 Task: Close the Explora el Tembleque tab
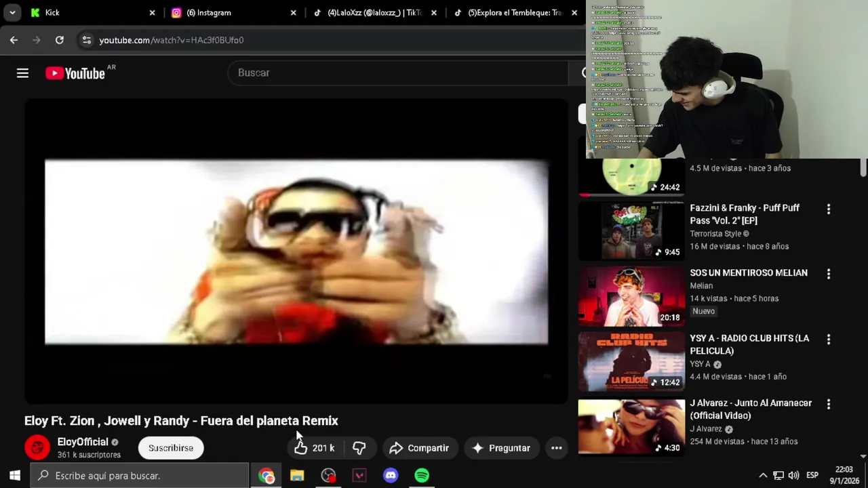click(x=574, y=12)
